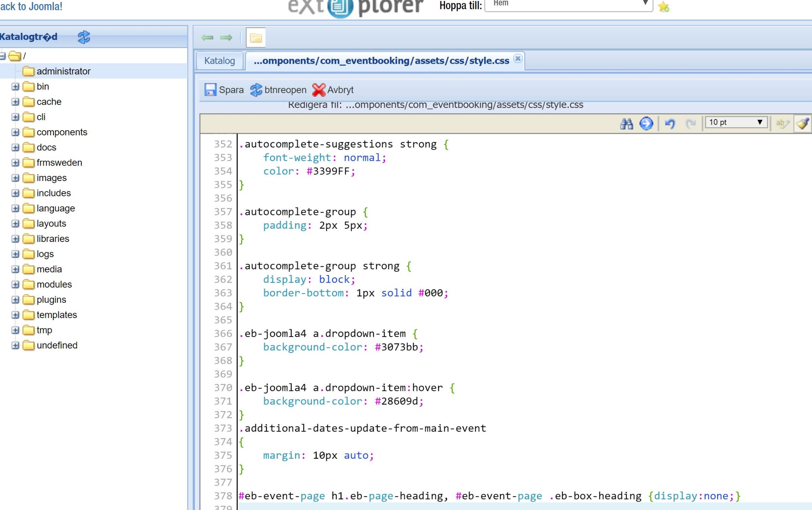Undo the last edit in editor
812x510 pixels.
click(670, 124)
